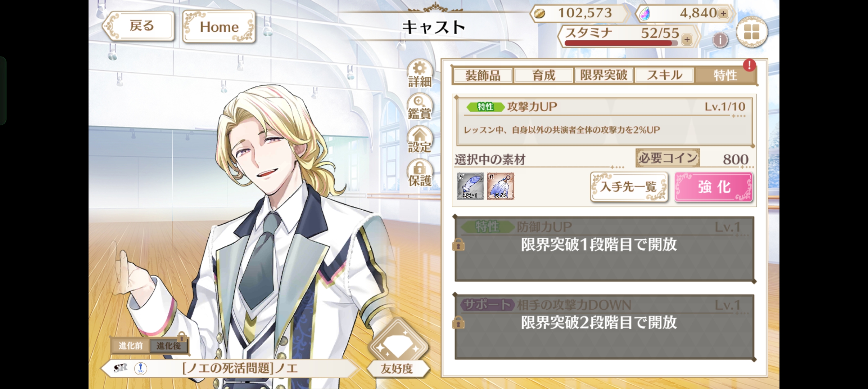Select the locked 進化後 toggle
Viewport: 868px width, 389px height.
tap(168, 346)
